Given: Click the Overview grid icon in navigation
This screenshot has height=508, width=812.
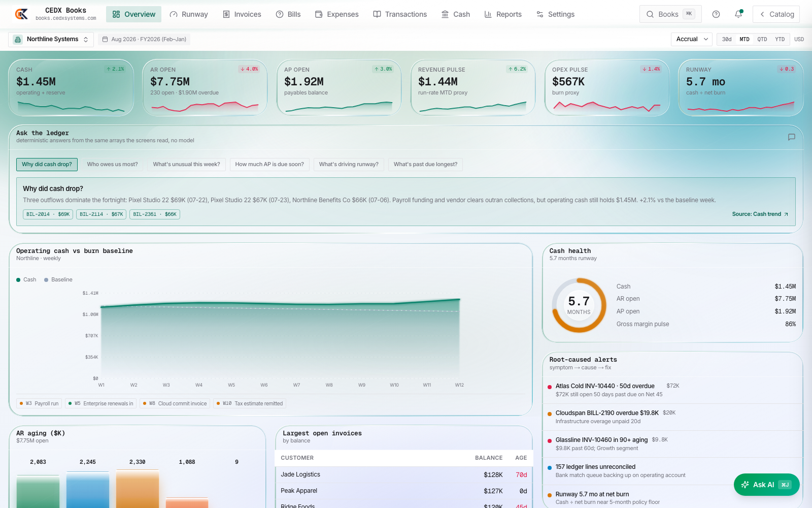Looking at the screenshot, I should [116, 14].
